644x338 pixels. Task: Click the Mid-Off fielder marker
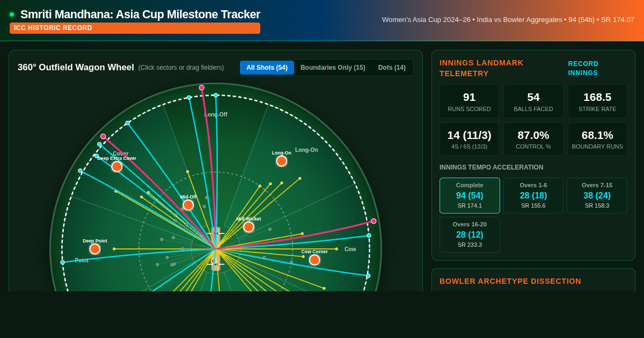click(x=188, y=205)
